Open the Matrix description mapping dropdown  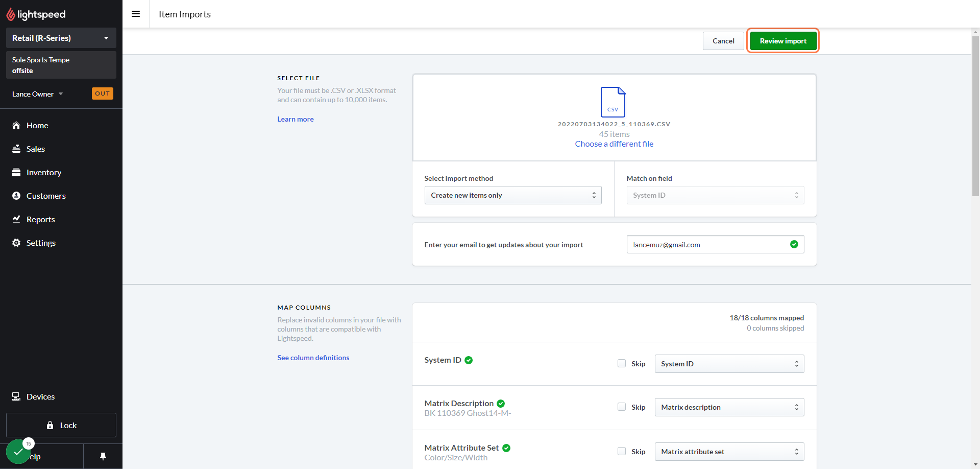(729, 407)
